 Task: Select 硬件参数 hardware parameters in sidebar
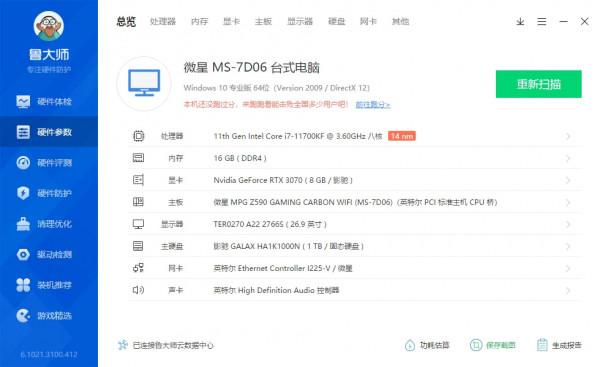click(49, 132)
